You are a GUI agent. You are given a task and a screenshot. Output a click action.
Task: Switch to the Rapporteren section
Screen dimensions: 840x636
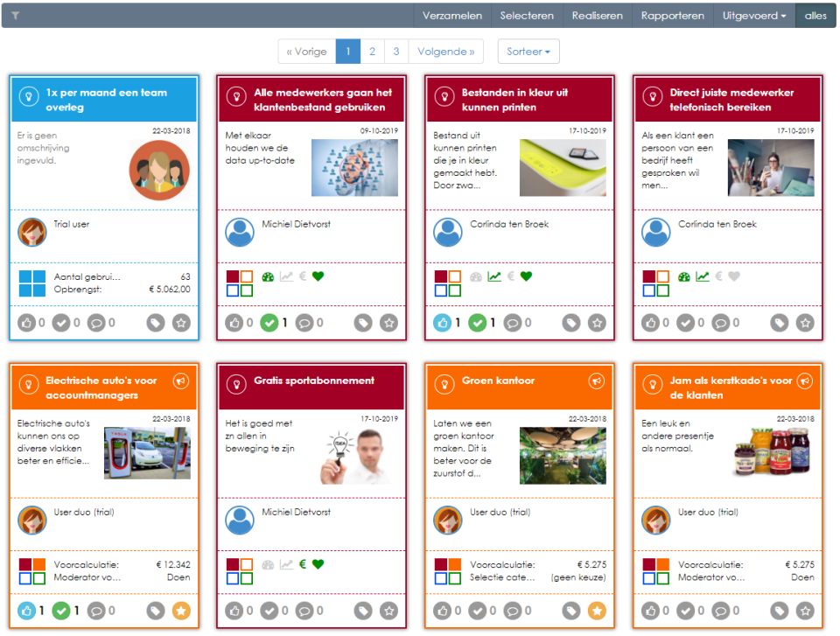click(x=673, y=15)
